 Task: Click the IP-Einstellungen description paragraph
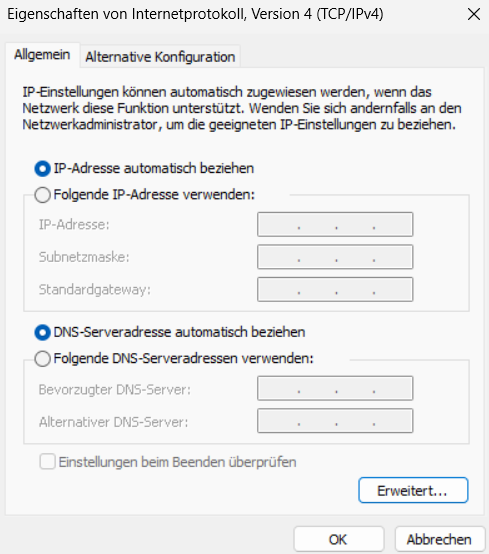coord(242,108)
